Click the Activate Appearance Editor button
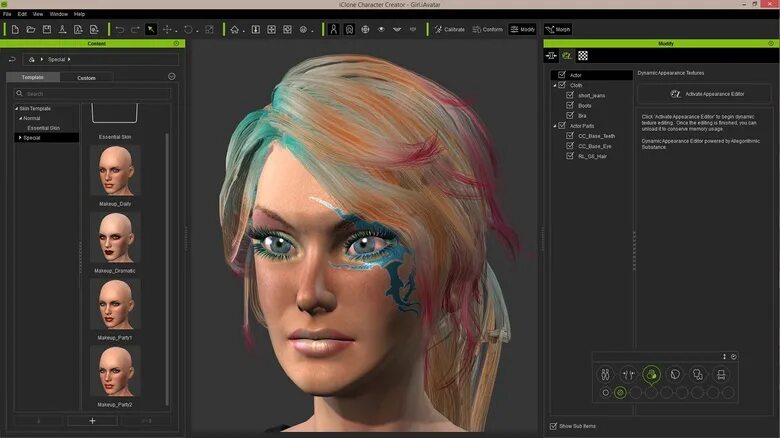 pyautogui.click(x=703, y=94)
